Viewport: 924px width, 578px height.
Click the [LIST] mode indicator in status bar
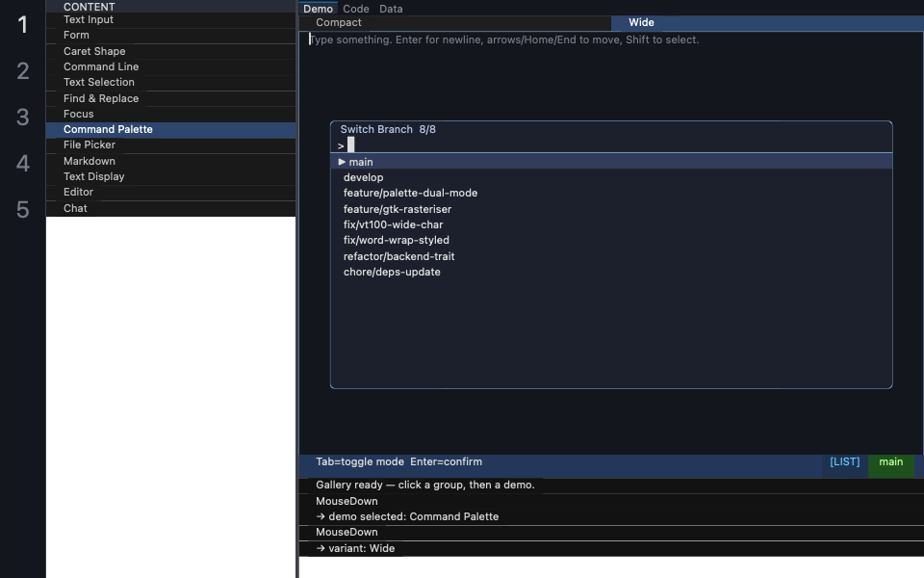[x=844, y=462]
